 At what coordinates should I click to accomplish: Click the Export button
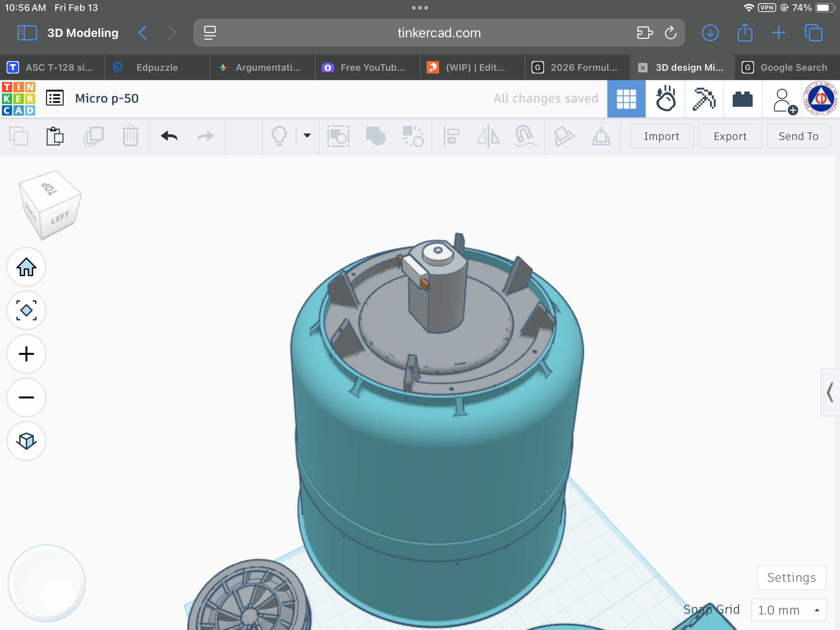pyautogui.click(x=730, y=136)
